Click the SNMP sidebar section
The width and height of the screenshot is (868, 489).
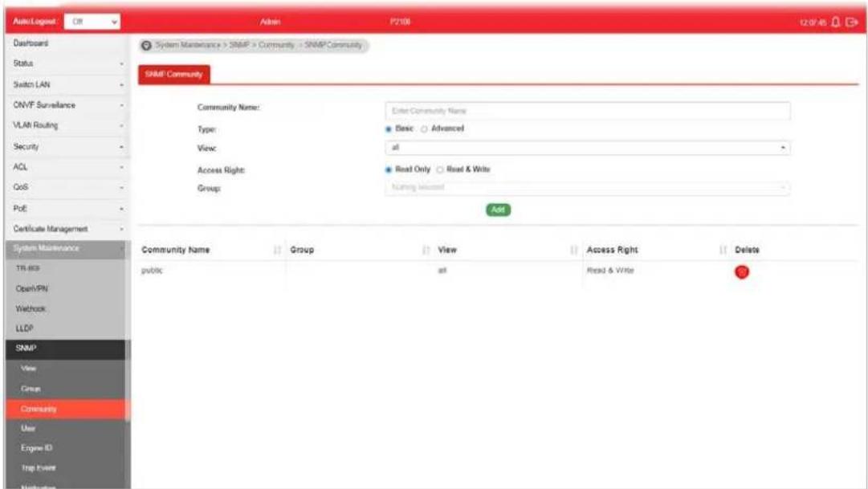point(65,349)
